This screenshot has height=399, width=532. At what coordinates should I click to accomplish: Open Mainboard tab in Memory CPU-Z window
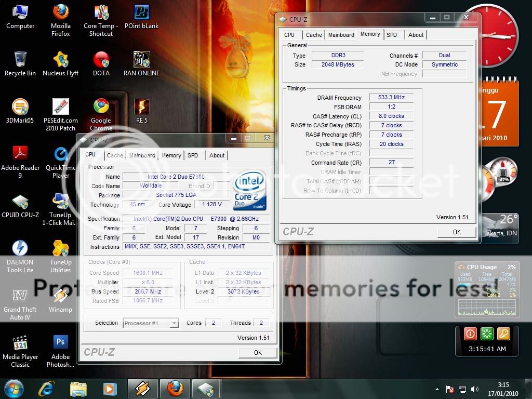point(341,35)
